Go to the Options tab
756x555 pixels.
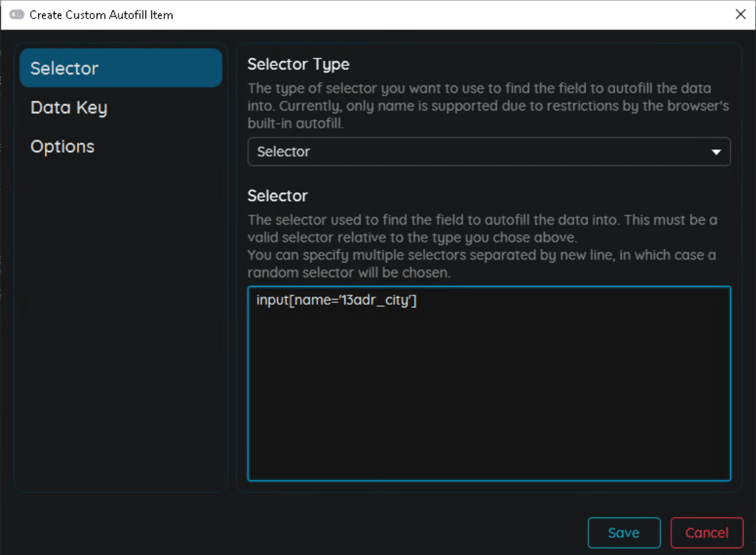point(63,147)
